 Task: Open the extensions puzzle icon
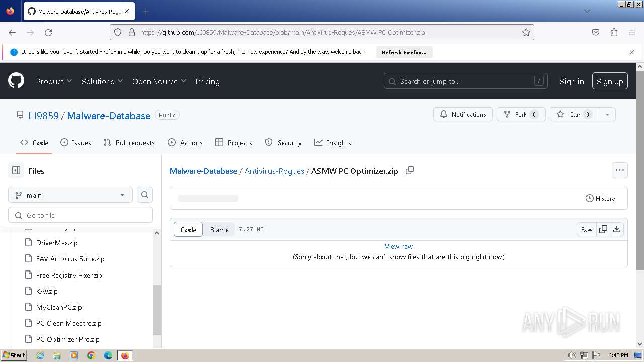click(x=614, y=32)
